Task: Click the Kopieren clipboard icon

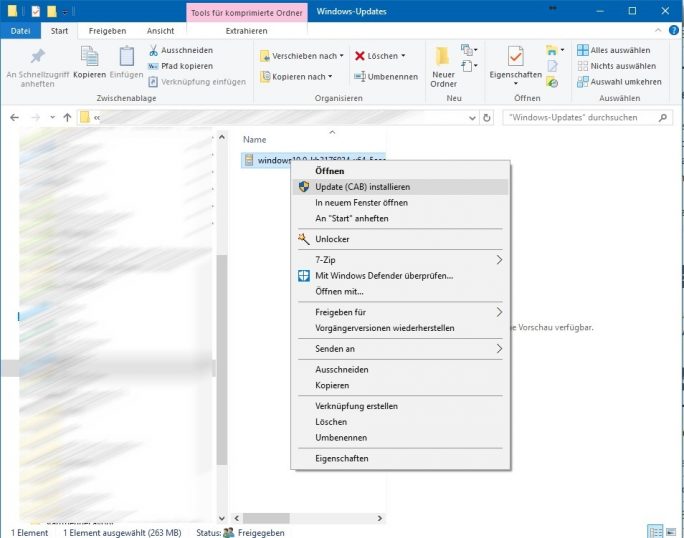Action: (89, 56)
